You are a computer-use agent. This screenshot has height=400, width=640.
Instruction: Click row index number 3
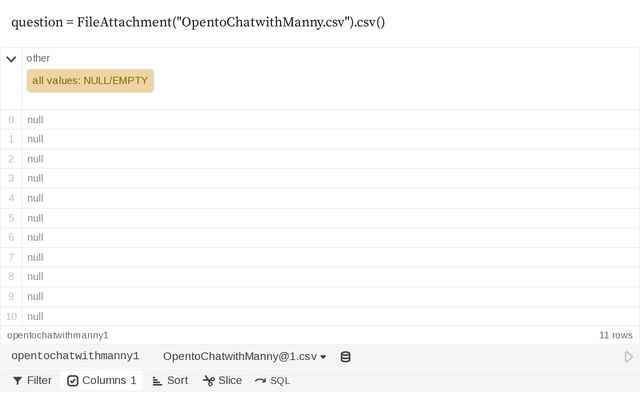[x=11, y=178]
